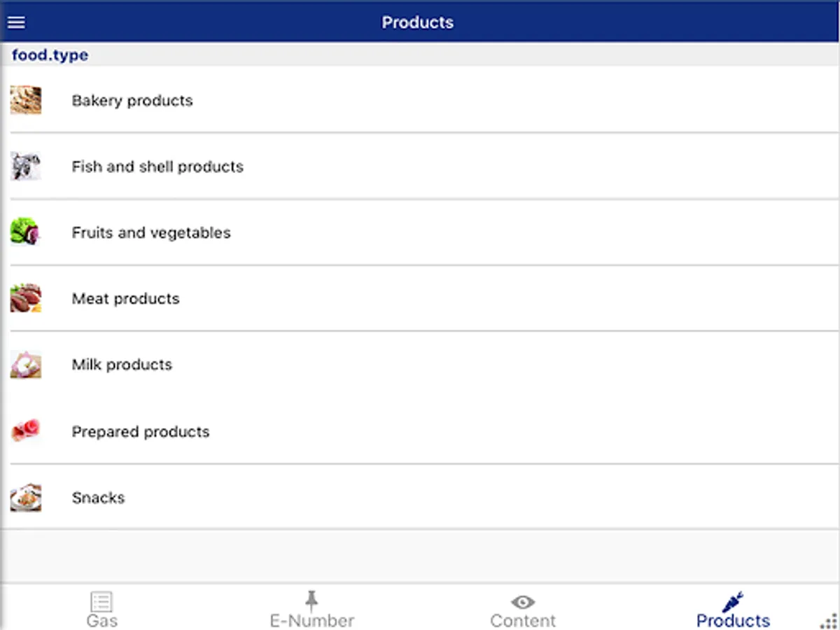This screenshot has width=840, height=630.
Task: Open Milk products category
Action: 122,365
